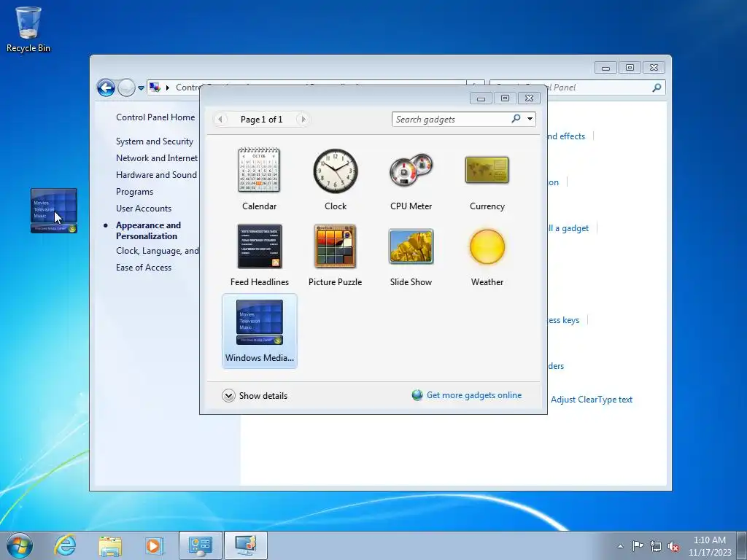Select the Calendar gadget
The height and width of the screenshot is (560, 747).
(x=259, y=179)
